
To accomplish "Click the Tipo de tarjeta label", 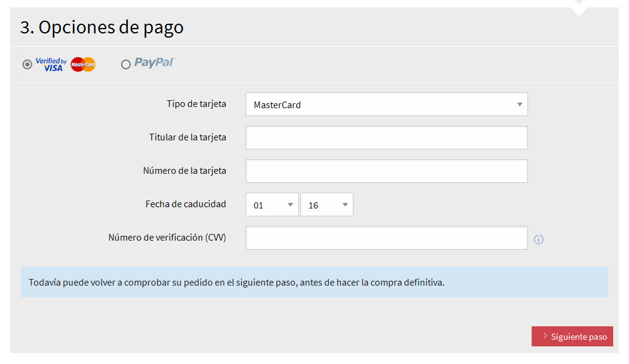I will 196,104.
